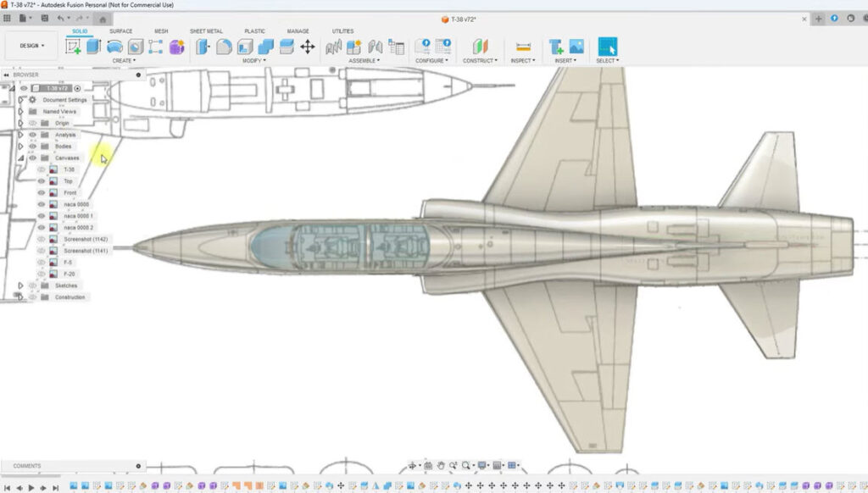The image size is (868, 493).
Task: Expand the Sketches folder in the browser
Action: [21, 285]
